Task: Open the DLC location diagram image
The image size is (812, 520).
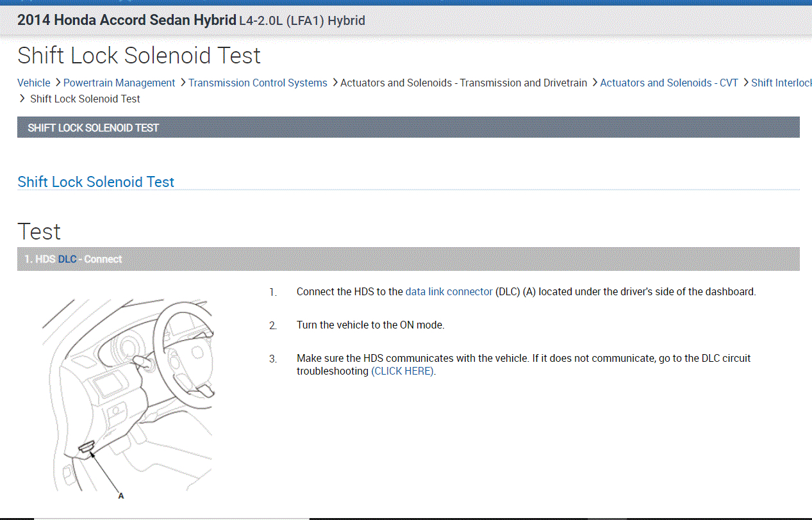Action: [128, 398]
